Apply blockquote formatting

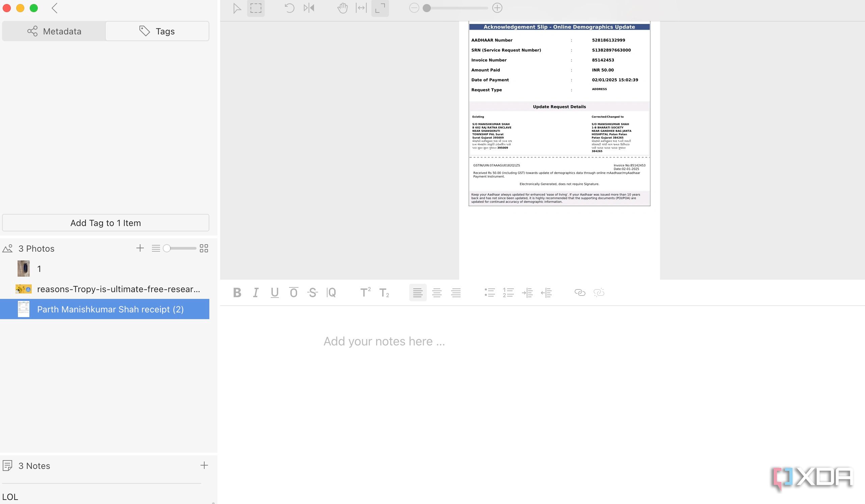tap(331, 292)
